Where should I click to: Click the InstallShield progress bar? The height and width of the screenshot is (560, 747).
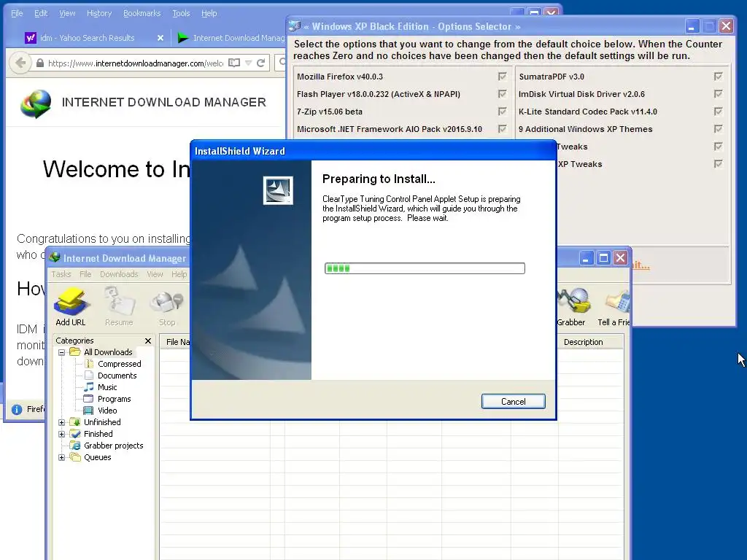[425, 268]
